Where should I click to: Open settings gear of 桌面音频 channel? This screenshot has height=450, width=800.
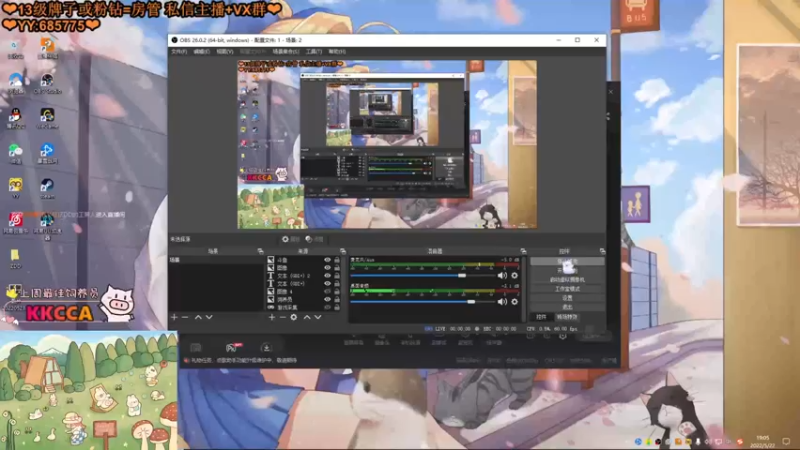tap(514, 302)
